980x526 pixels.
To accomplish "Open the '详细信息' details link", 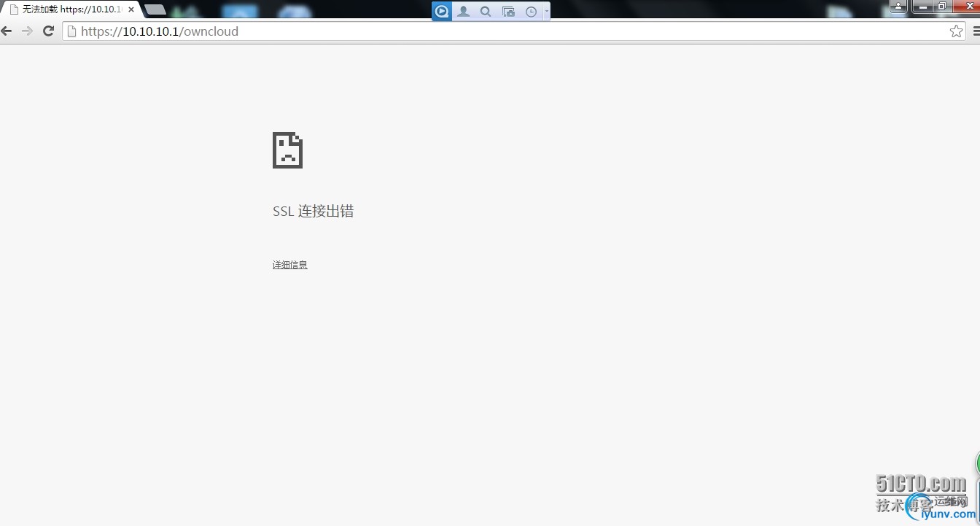I will tap(290, 265).
